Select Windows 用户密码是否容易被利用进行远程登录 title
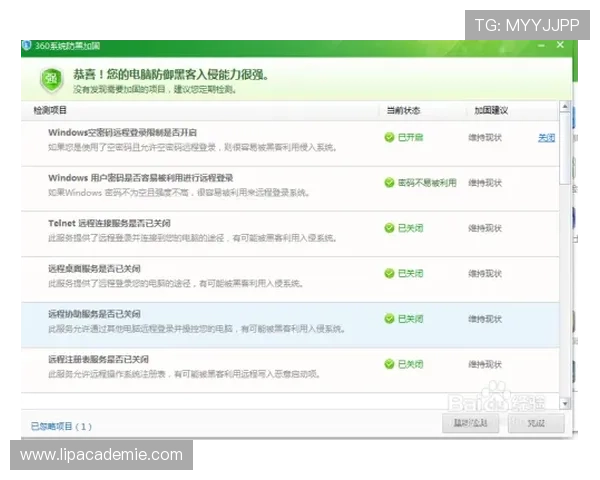This screenshot has width=600, height=480. click(140, 178)
